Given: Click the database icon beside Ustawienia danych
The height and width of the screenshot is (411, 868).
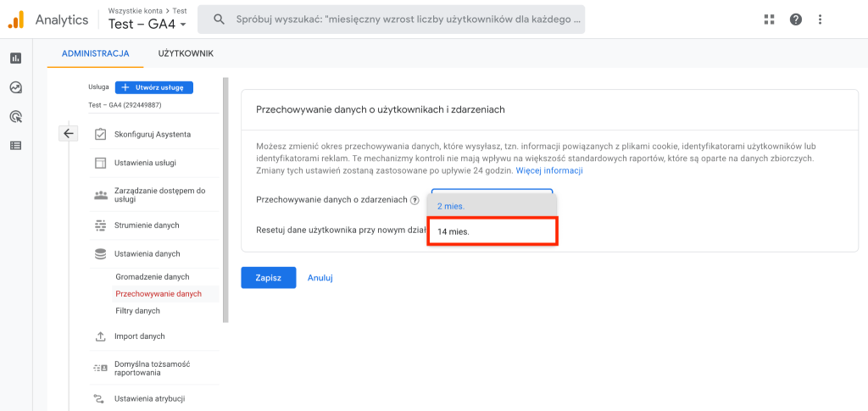Looking at the screenshot, I should 100,254.
